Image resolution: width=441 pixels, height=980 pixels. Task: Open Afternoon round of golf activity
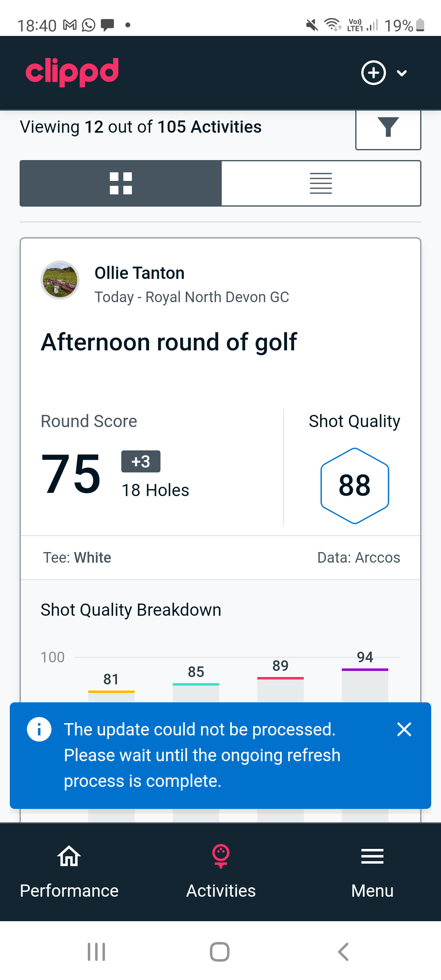169,342
